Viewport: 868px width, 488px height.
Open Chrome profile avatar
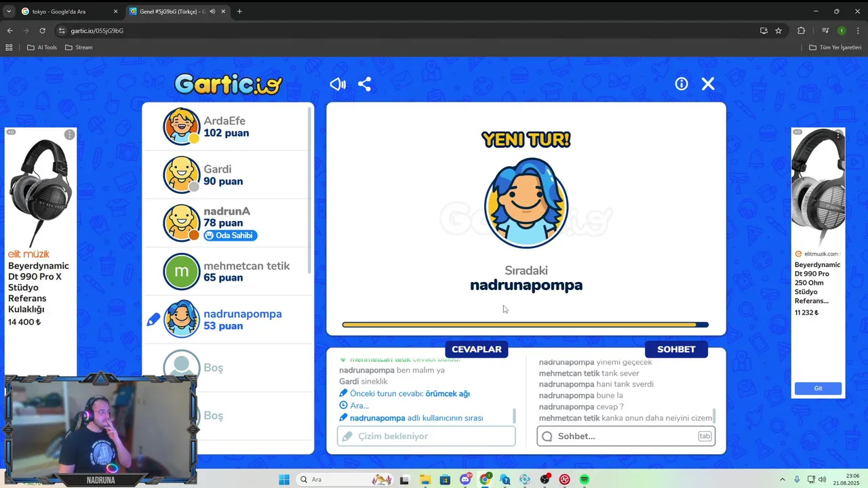point(842,30)
